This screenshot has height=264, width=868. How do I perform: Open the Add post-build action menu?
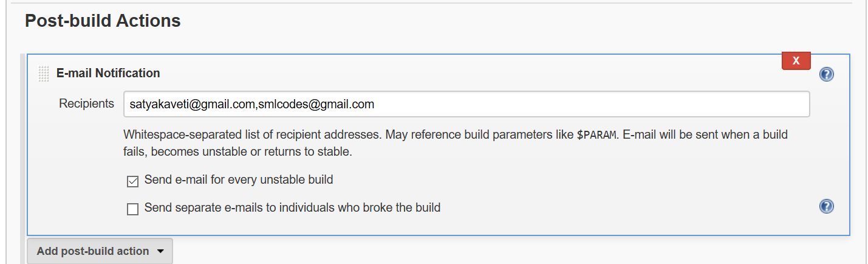pos(93,251)
